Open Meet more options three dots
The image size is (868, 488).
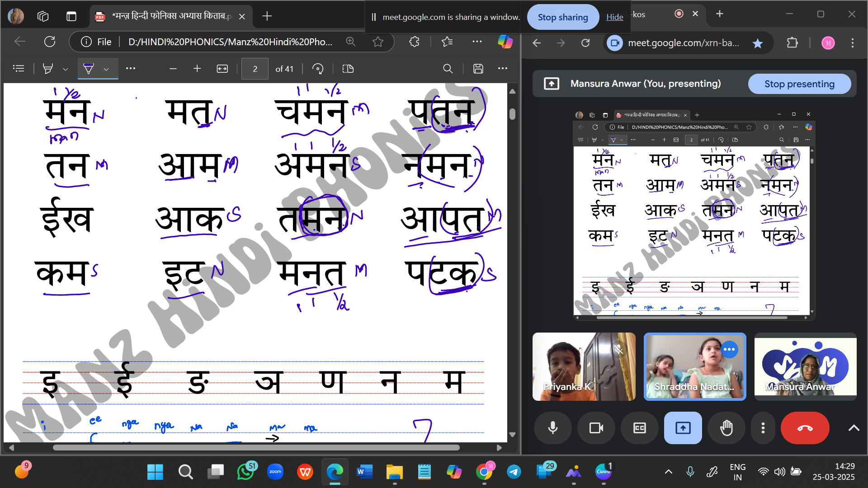[x=763, y=427]
